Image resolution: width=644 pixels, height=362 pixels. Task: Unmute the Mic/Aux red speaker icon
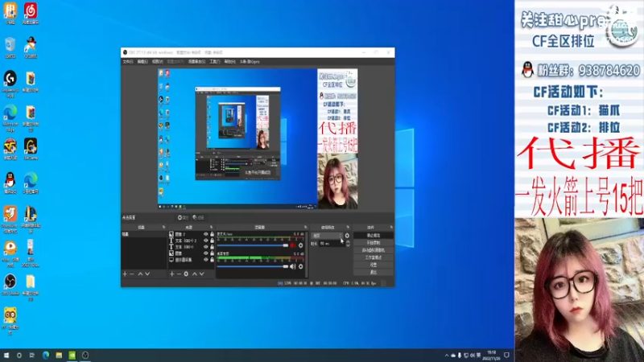(293, 245)
